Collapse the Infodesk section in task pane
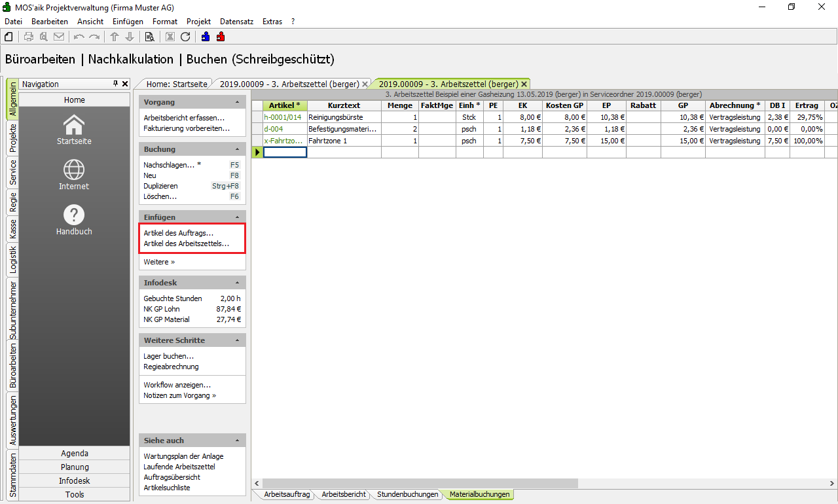The image size is (838, 504). pos(237,283)
